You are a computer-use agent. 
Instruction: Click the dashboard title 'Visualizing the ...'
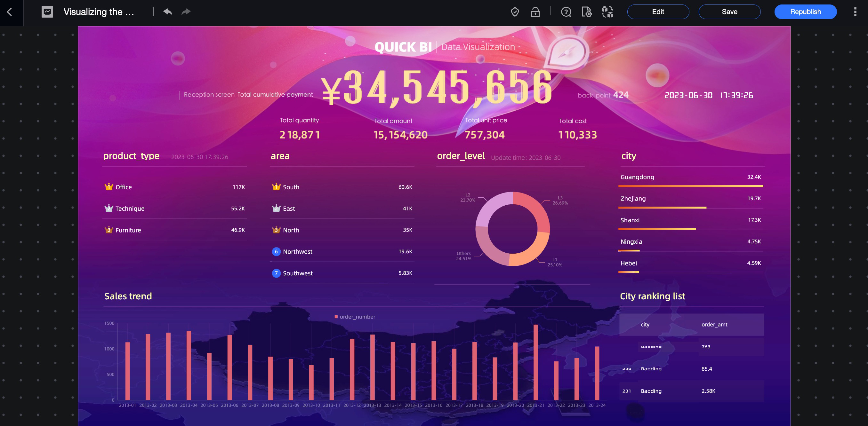(99, 12)
